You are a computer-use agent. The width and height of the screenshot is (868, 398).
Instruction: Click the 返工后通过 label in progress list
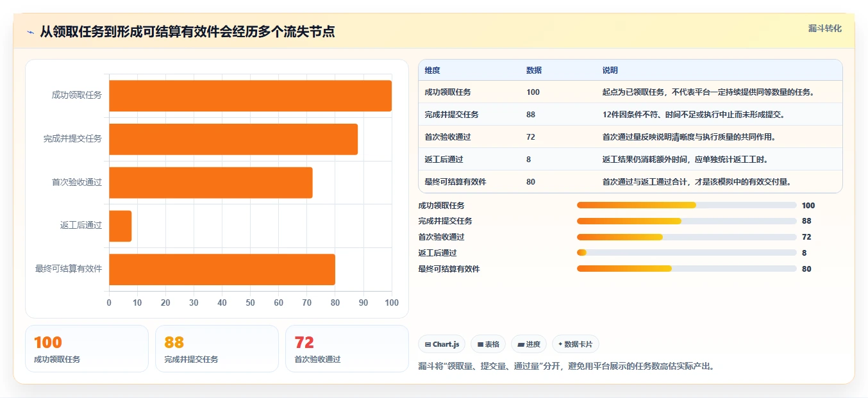pos(437,253)
